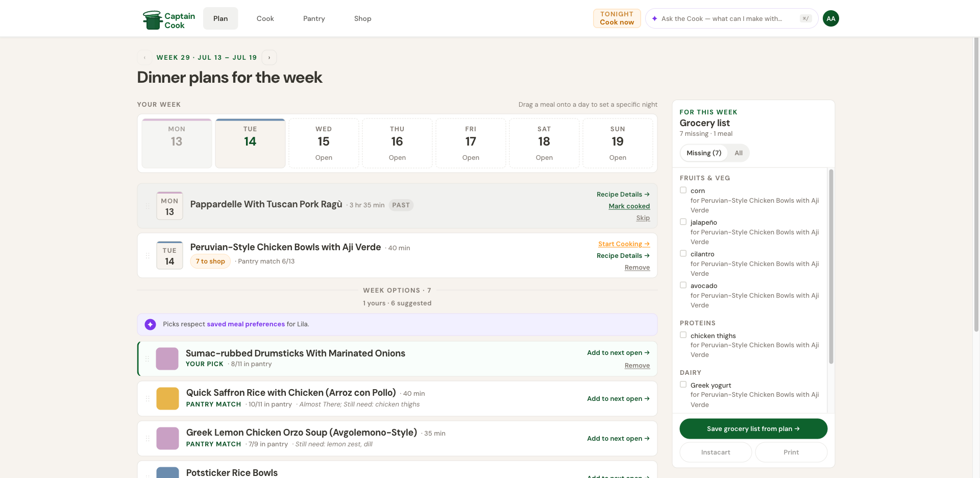Add Quick Saffron Rice to next open

click(x=618, y=399)
